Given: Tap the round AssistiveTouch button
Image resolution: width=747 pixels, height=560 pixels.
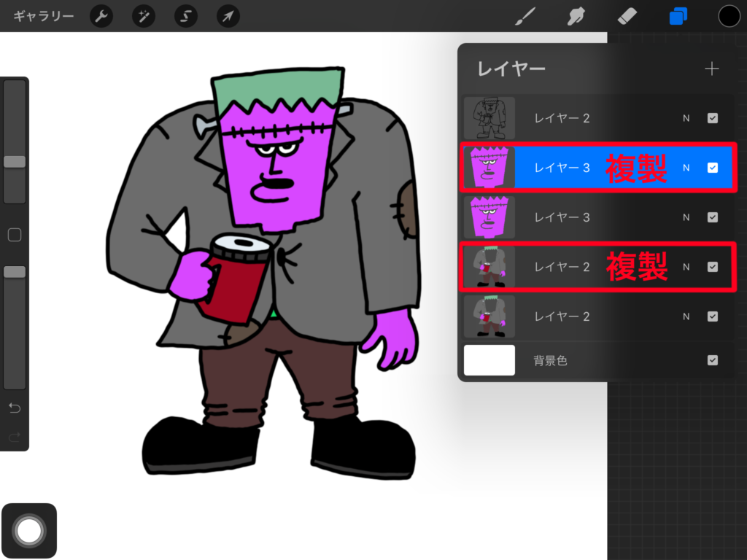Looking at the screenshot, I should pyautogui.click(x=29, y=531).
